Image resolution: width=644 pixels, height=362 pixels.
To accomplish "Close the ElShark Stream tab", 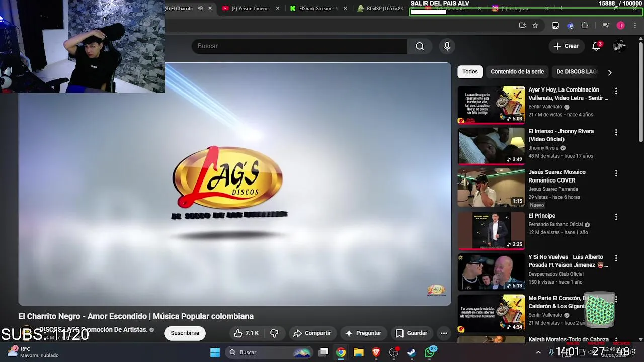I will tap(345, 9).
